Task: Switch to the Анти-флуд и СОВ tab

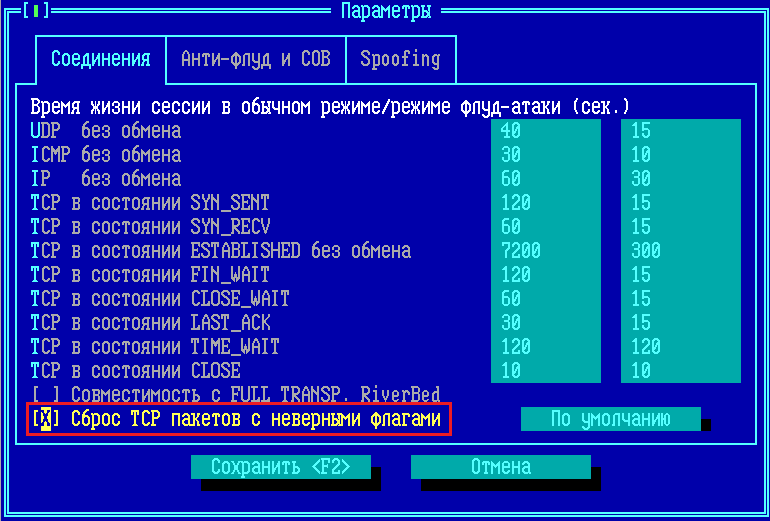Action: coord(254,59)
